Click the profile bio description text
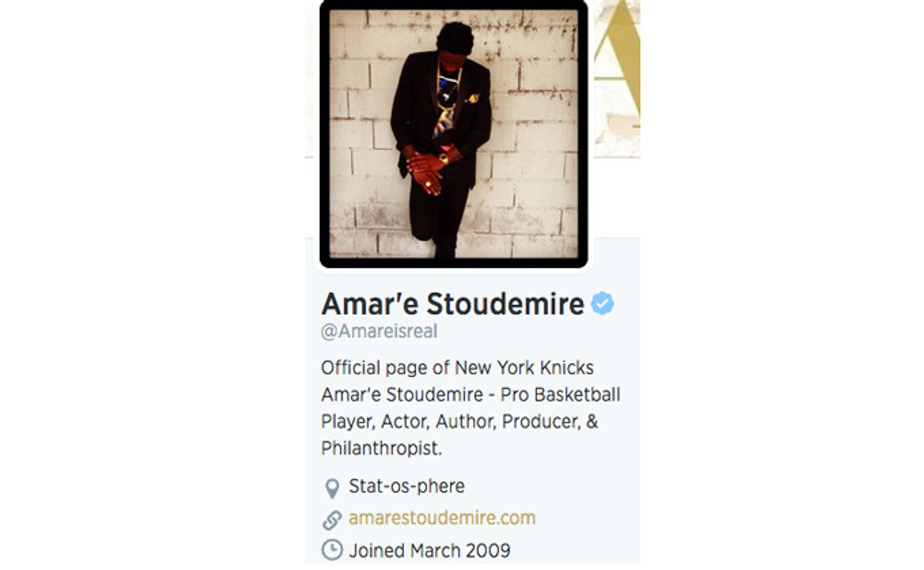 click(470, 408)
